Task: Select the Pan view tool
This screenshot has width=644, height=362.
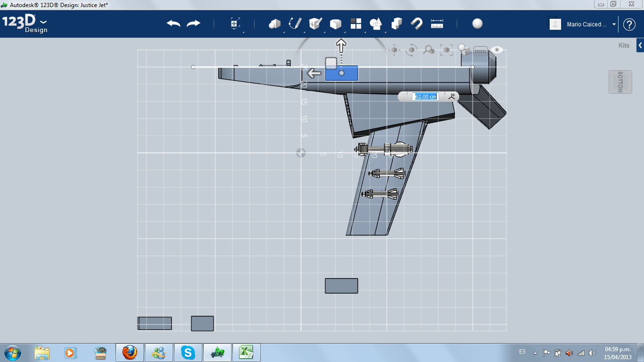Action: point(394,49)
